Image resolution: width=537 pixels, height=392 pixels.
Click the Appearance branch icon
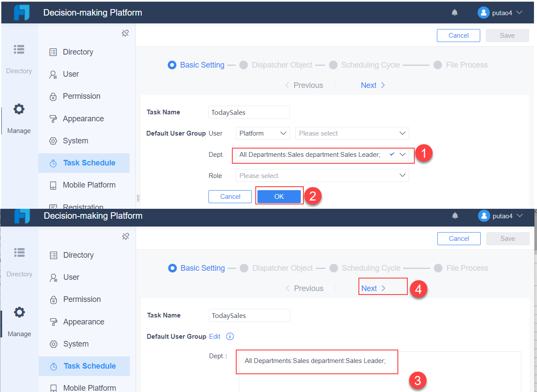pos(54,118)
